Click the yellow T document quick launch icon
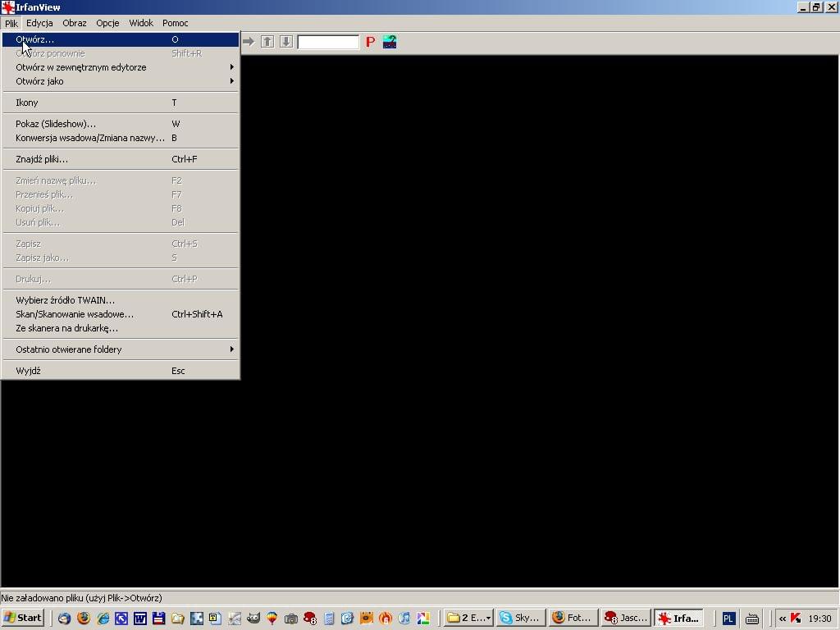 216,619
